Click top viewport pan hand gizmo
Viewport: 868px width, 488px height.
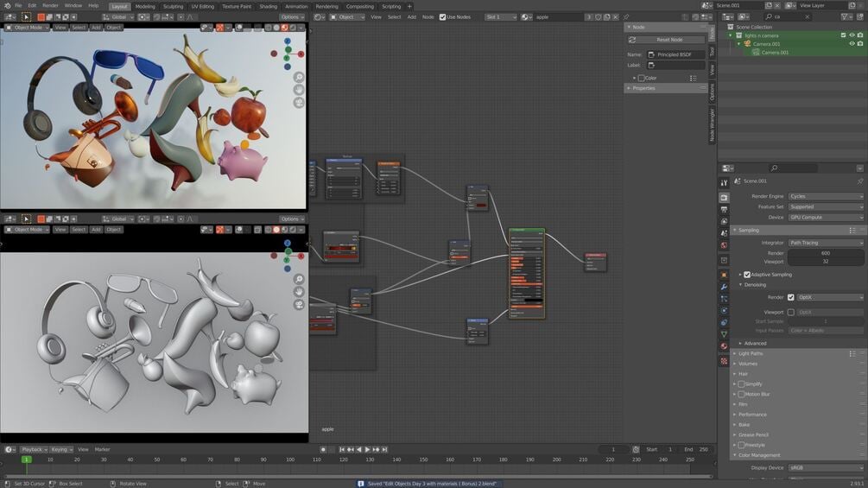point(299,90)
